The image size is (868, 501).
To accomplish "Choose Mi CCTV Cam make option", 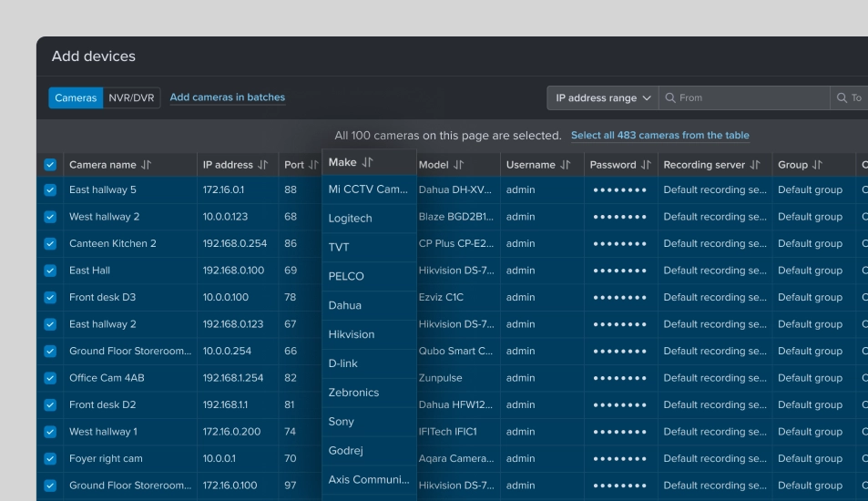I will tap(369, 189).
